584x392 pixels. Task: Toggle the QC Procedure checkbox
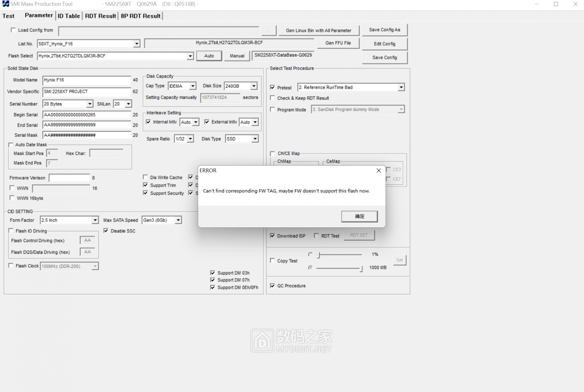click(272, 286)
